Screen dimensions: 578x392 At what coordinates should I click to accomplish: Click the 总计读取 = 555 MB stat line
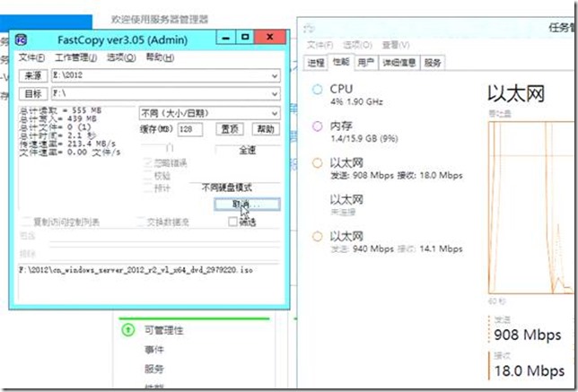pyautogui.click(x=60, y=110)
